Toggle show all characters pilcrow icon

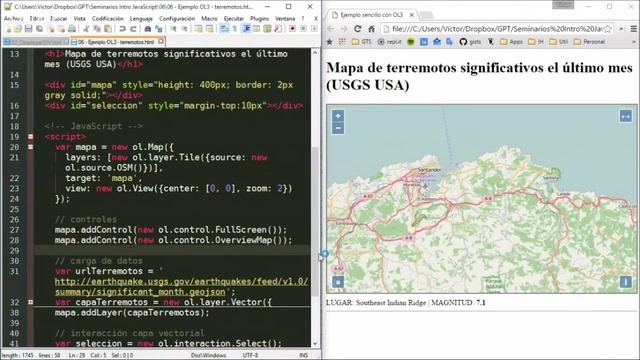pyautogui.click(x=235, y=29)
